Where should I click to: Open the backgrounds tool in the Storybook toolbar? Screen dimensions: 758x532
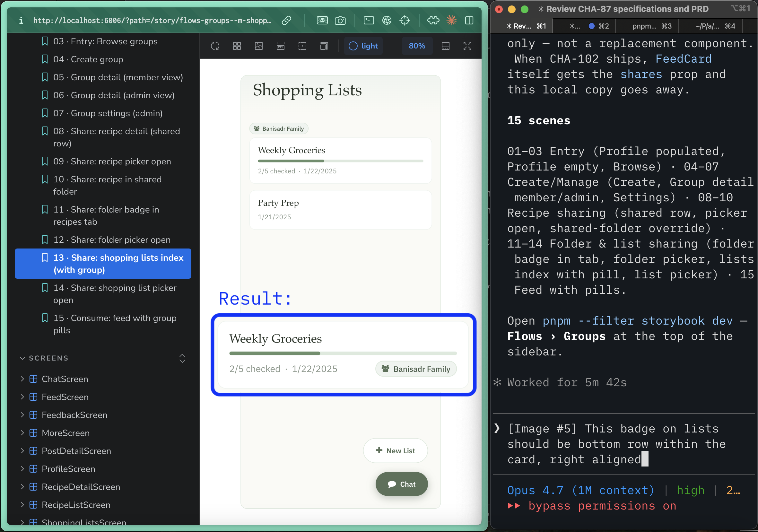tap(259, 46)
